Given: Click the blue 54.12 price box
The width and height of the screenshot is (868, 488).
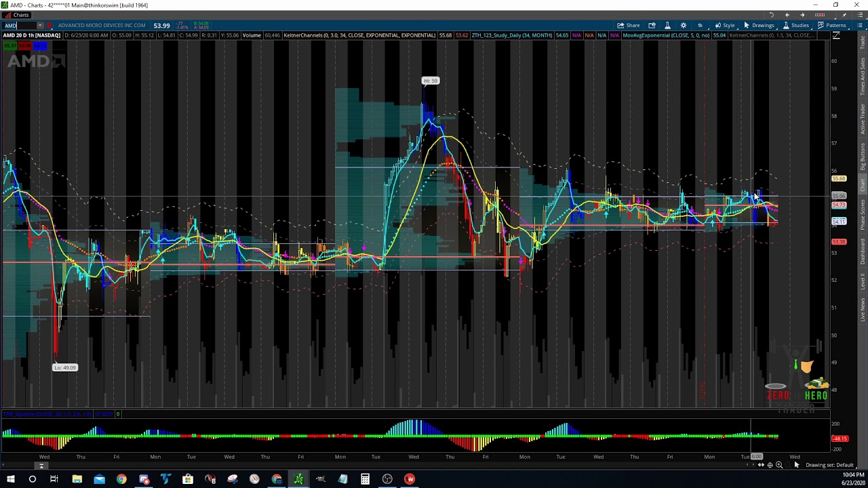Looking at the screenshot, I should [x=40, y=45].
